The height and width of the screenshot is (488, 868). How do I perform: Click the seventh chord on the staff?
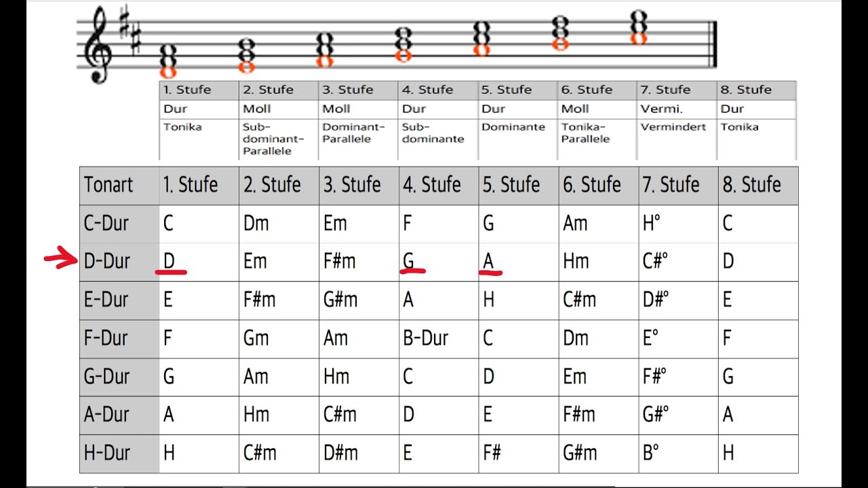tap(639, 28)
